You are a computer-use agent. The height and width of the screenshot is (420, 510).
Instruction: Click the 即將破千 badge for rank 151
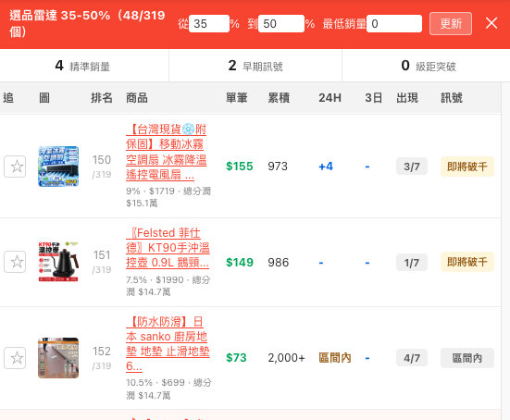(467, 262)
